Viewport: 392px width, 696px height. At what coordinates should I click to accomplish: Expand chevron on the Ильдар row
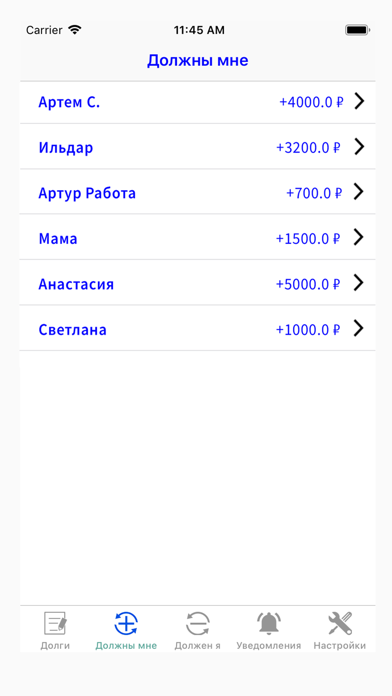(359, 146)
